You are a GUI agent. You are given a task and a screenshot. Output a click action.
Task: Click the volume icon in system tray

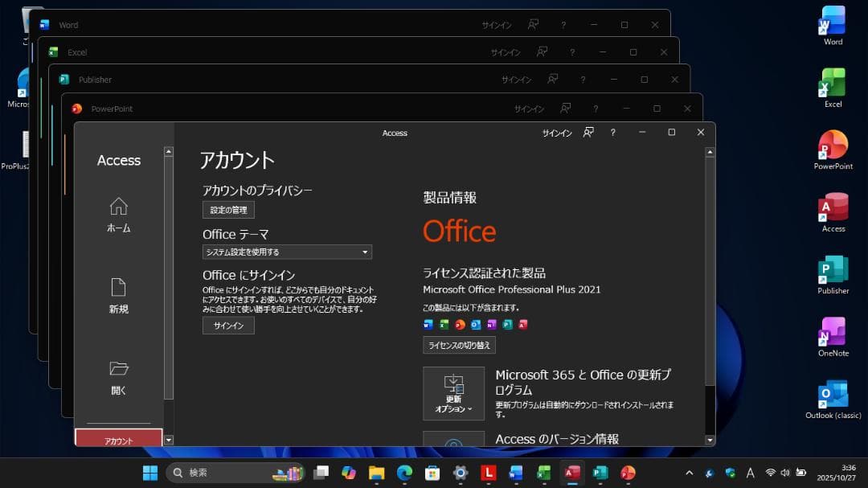click(785, 473)
